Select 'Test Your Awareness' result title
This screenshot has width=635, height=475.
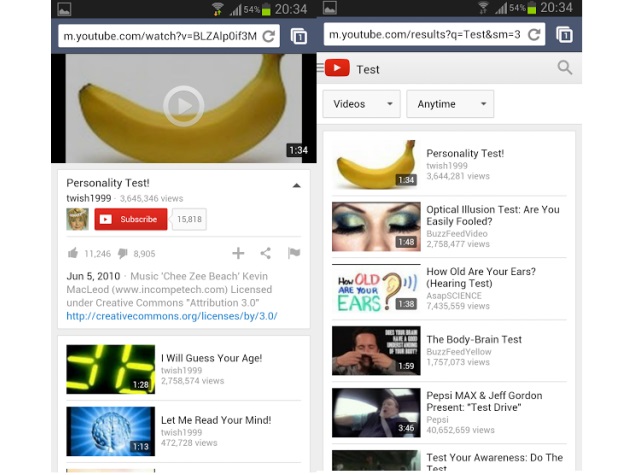click(494, 463)
